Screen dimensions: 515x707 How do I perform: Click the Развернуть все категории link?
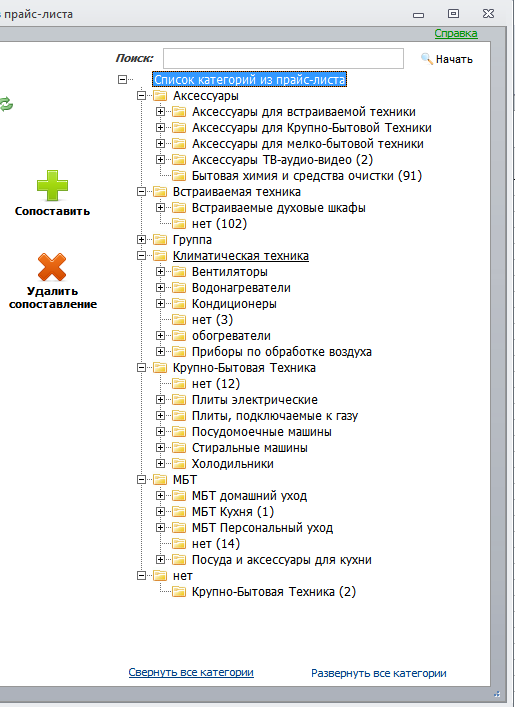(x=379, y=673)
